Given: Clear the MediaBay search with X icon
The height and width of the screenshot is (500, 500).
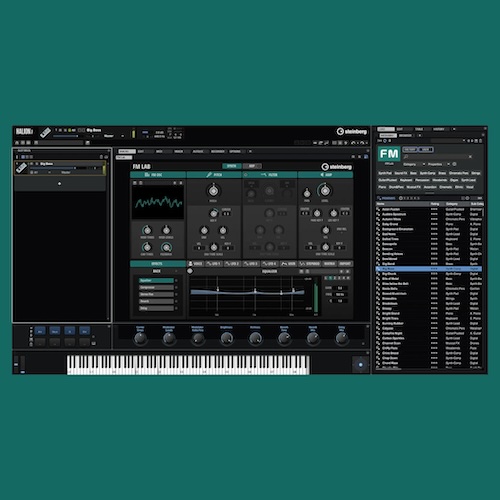Looking at the screenshot, I should tap(470, 157).
